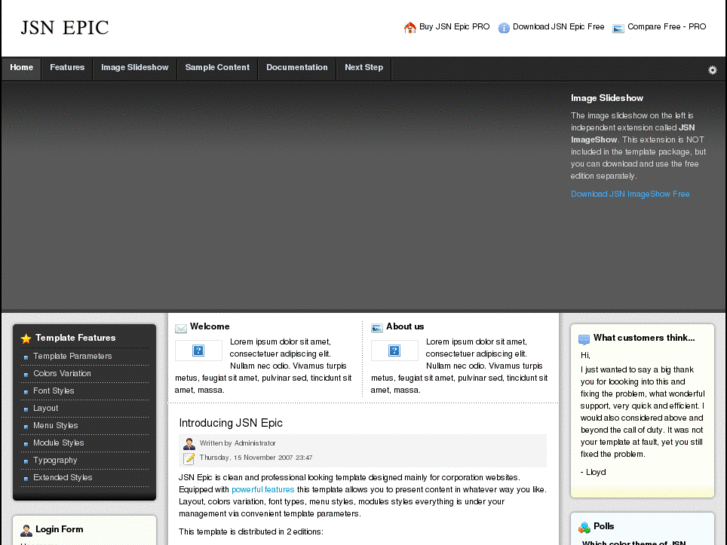Open the Extended Styles sidebar link
Image resolution: width=727 pixels, height=545 pixels.
click(63, 478)
